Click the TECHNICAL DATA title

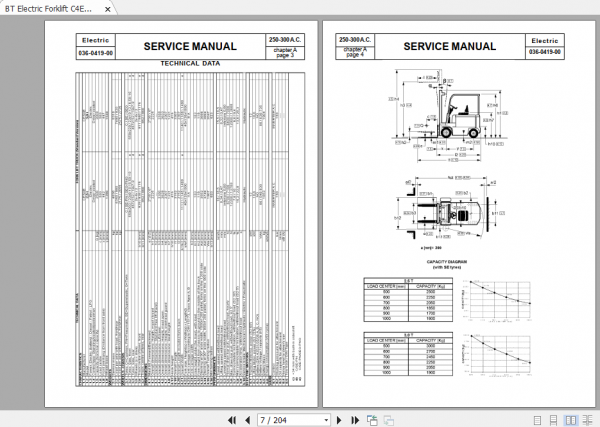[x=190, y=64]
